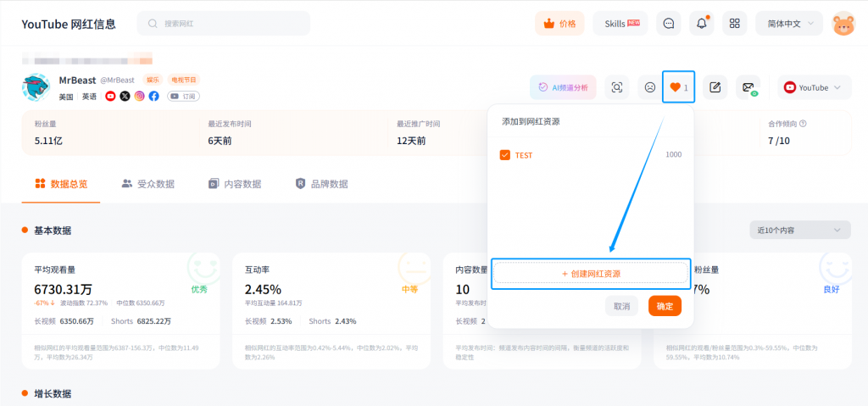
Task: Click the 6730.31万 average views value
Action: click(63, 289)
